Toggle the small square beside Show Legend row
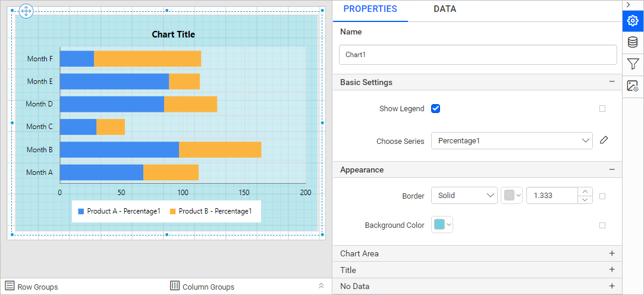This screenshot has width=644, height=295. 602,109
